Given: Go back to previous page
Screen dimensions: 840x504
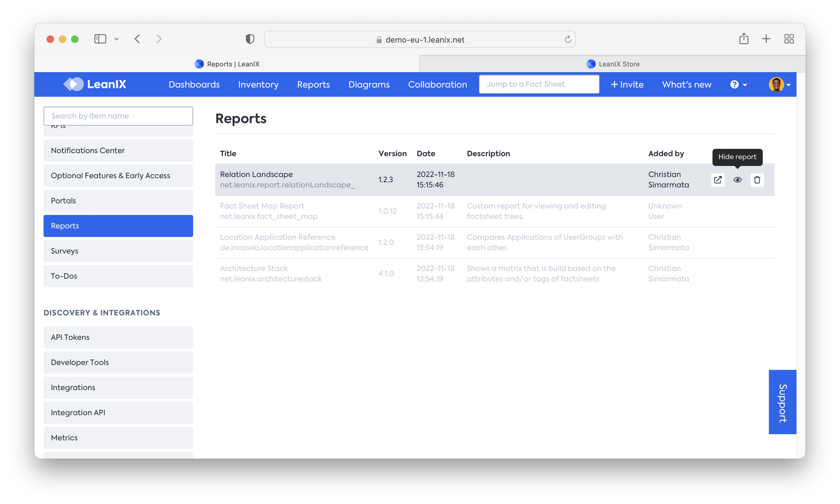Looking at the screenshot, I should pos(137,39).
